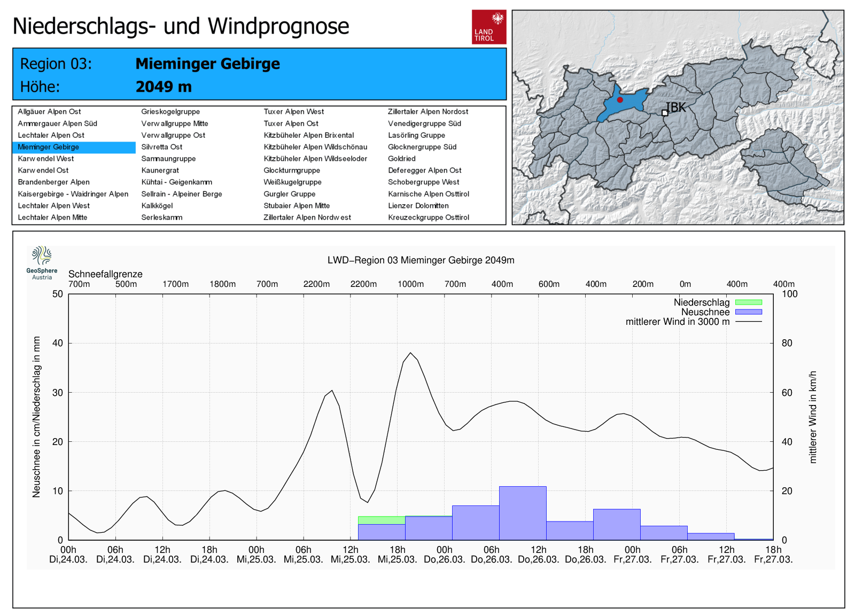This screenshot has width=855, height=616.
Task: Click the GeoSphere Austria logo
Action: (x=42, y=263)
